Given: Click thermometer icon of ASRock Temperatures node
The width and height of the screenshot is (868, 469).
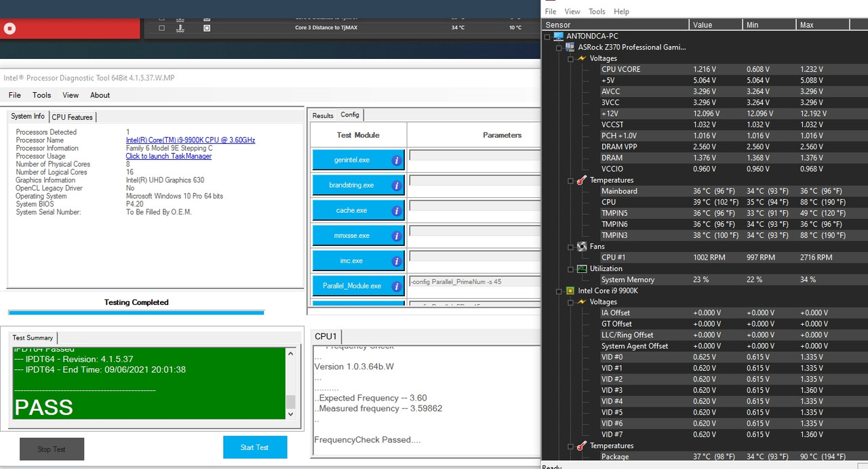Looking at the screenshot, I should pos(582,180).
